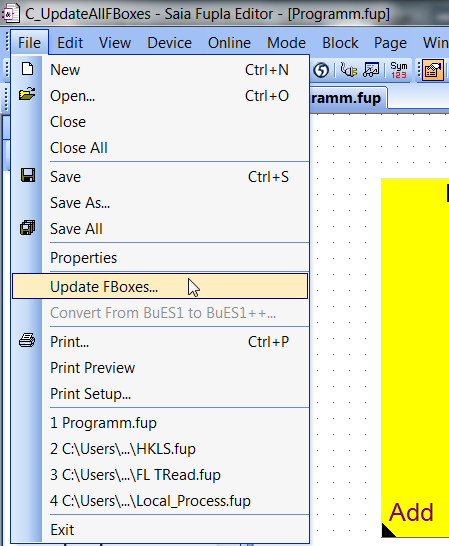
Task: Click the open folder icon beside Open...
Action: (27, 94)
